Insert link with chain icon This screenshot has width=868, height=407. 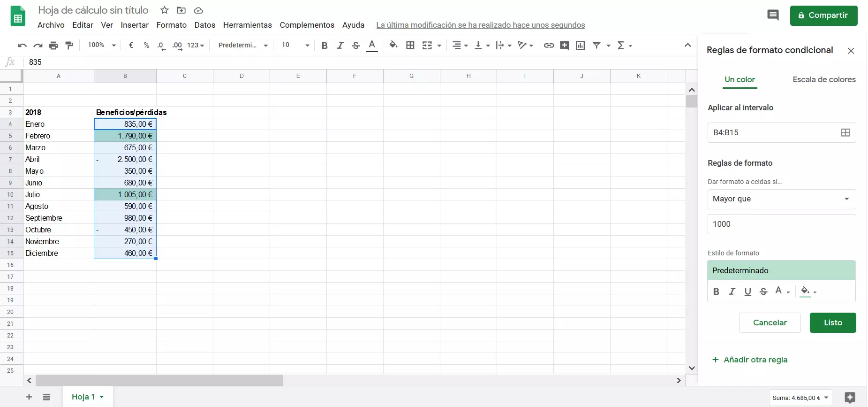tap(549, 46)
